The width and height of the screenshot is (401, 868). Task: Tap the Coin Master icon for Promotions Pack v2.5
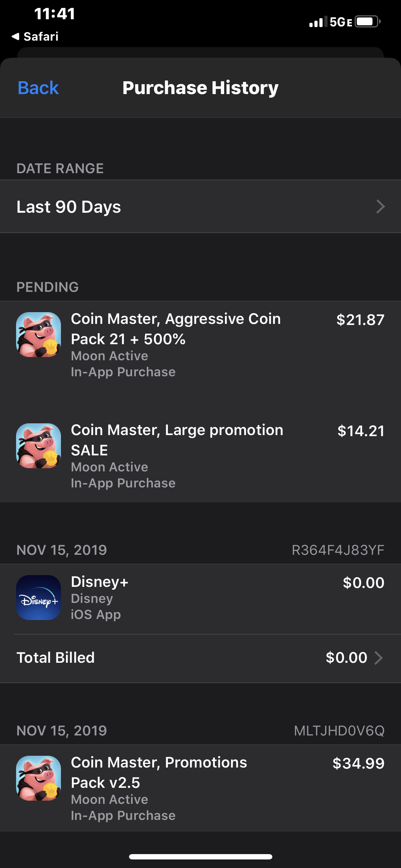[x=38, y=778]
